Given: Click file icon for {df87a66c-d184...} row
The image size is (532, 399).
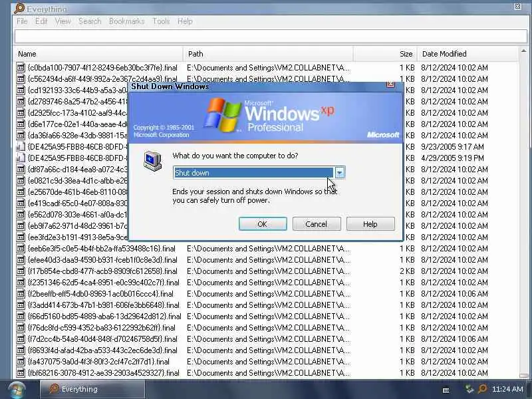Looking at the screenshot, I should (x=21, y=170).
